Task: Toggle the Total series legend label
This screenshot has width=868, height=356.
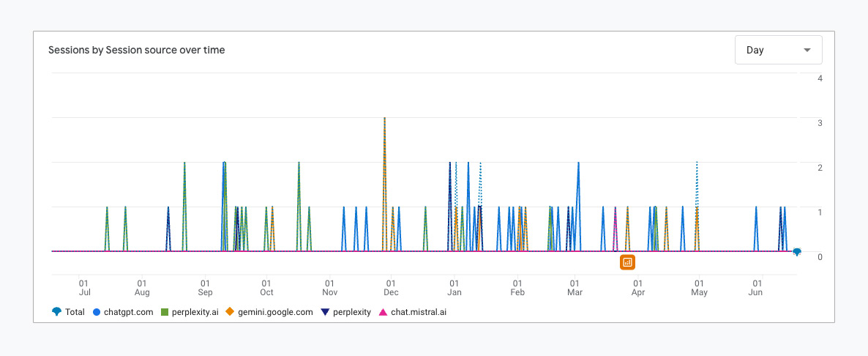Action: (75, 312)
